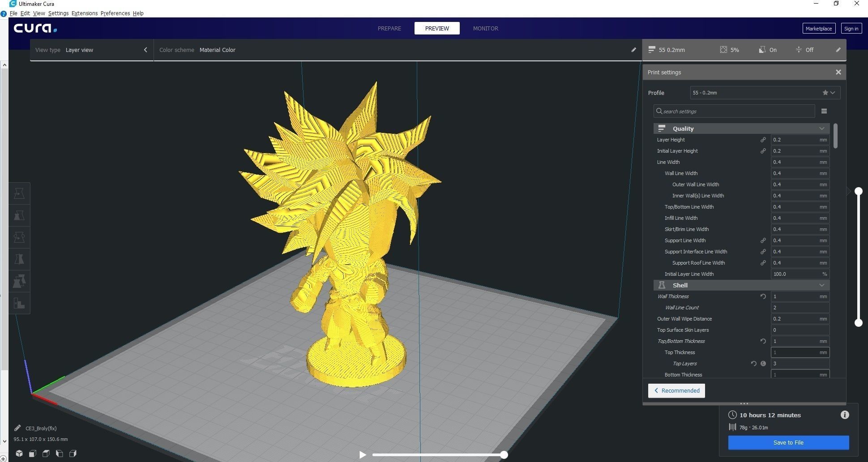Open the Profile dropdown 55 - 0.2mm
Image resolution: width=868 pixels, height=462 pixels.
765,93
